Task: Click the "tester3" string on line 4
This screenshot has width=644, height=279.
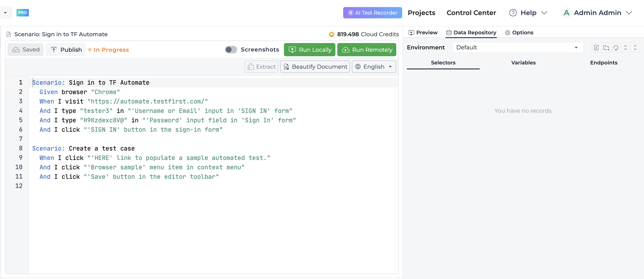Action: coord(96,111)
